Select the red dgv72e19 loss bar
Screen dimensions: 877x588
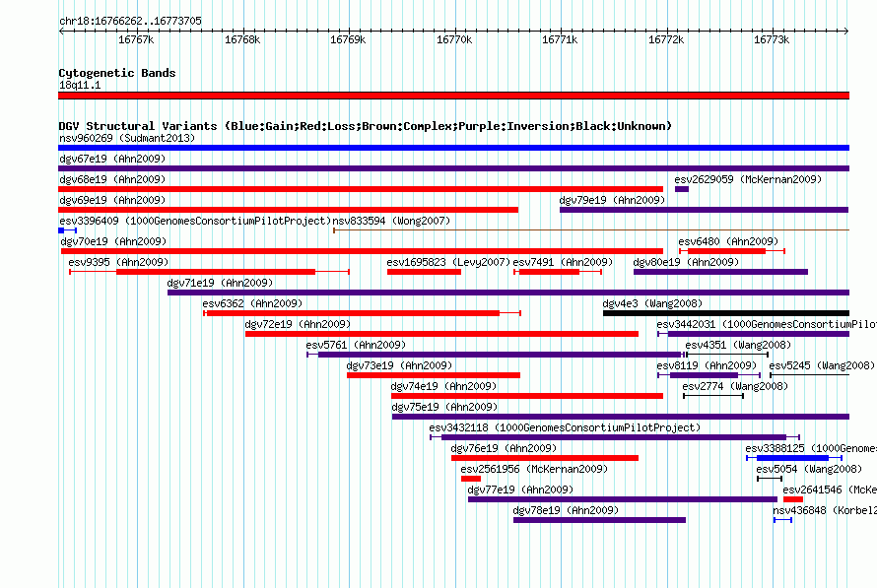(441, 334)
